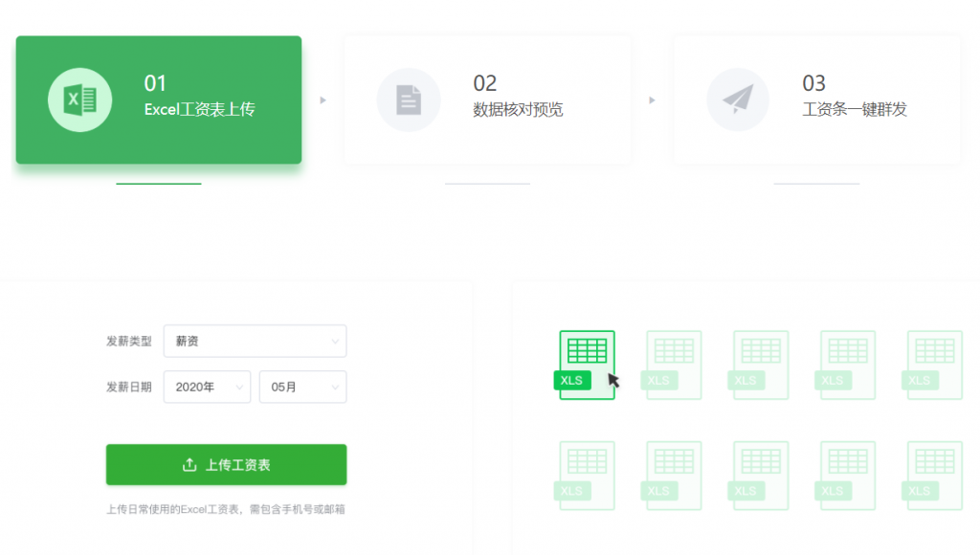Click the second XLS icon in top row
The image size is (980, 555).
pyautogui.click(x=673, y=365)
